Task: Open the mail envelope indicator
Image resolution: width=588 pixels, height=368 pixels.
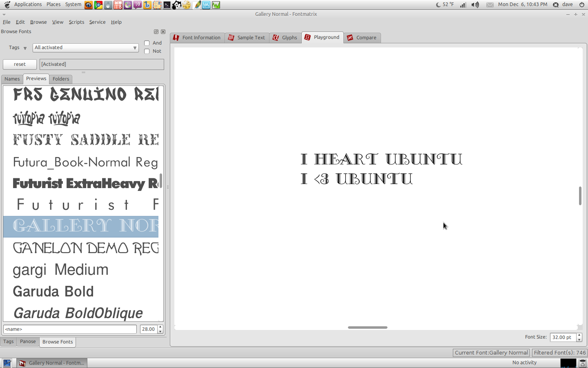Action: pos(490,5)
